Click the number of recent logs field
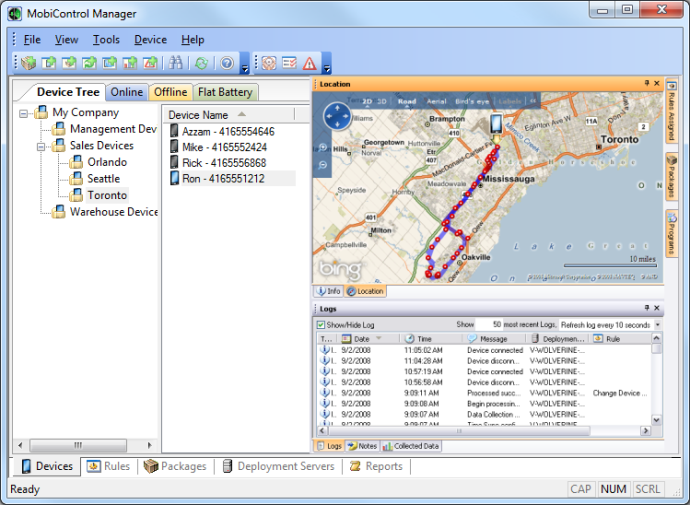This screenshot has width=690, height=505. (489, 325)
